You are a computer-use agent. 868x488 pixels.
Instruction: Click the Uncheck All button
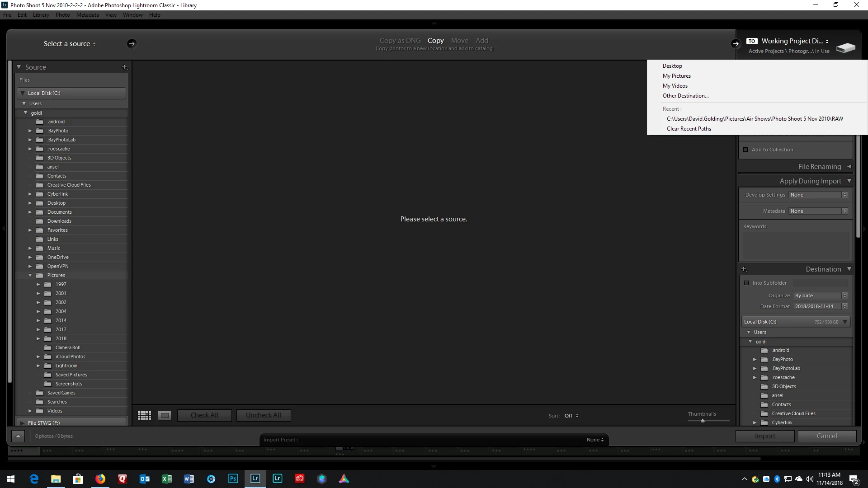coord(263,416)
